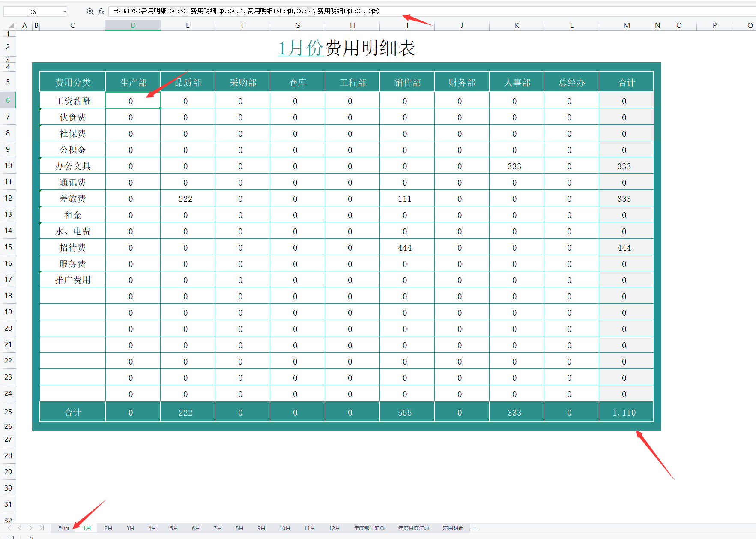Click the 差旅费 row label

(x=73, y=198)
